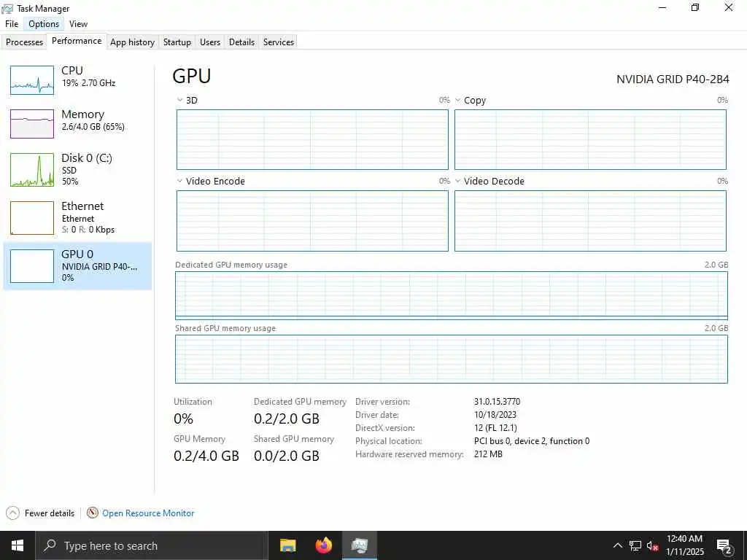
Task: Open the Windows Start menu
Action: click(18, 545)
